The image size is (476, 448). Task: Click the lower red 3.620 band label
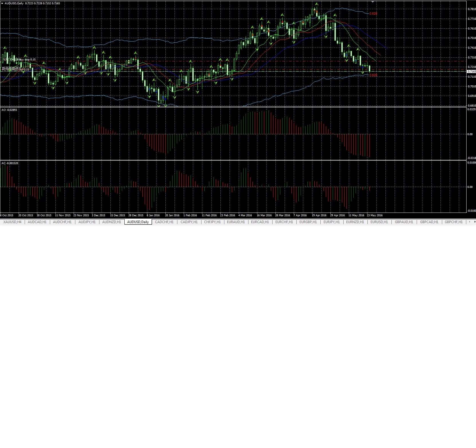click(373, 75)
